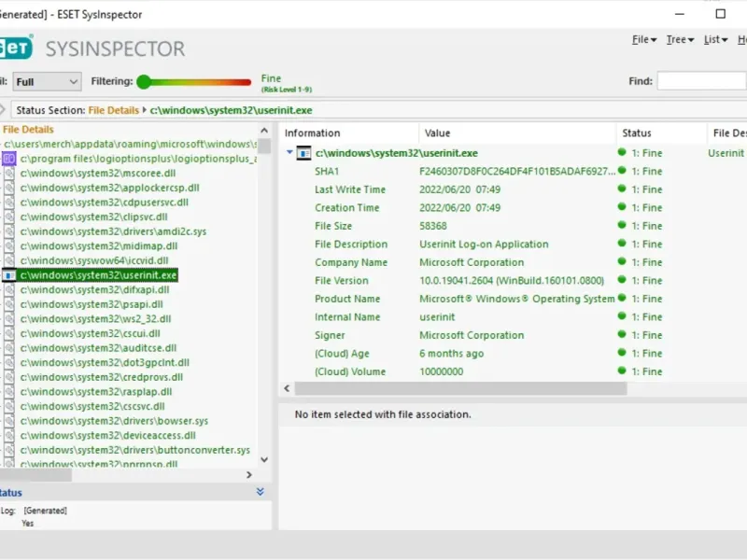747x560 pixels.
Task: Click the logioptionsplus file icon in tree
Action: pyautogui.click(x=9, y=159)
